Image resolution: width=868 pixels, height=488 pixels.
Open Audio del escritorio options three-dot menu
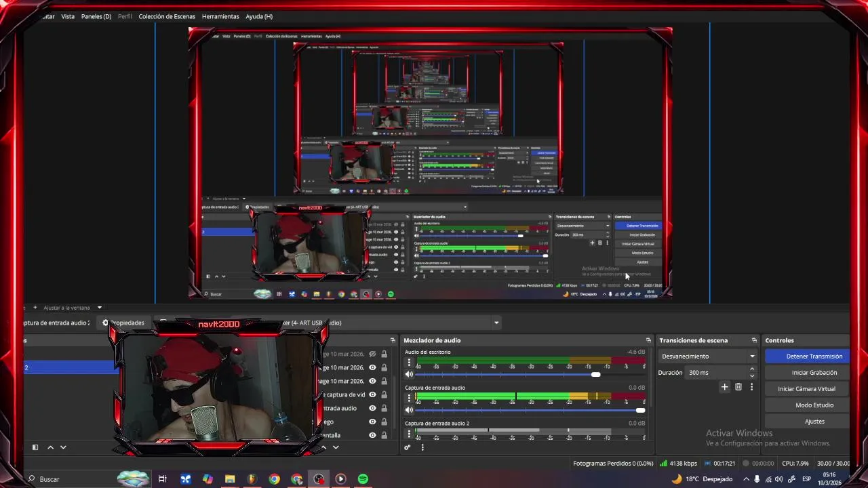pos(409,363)
